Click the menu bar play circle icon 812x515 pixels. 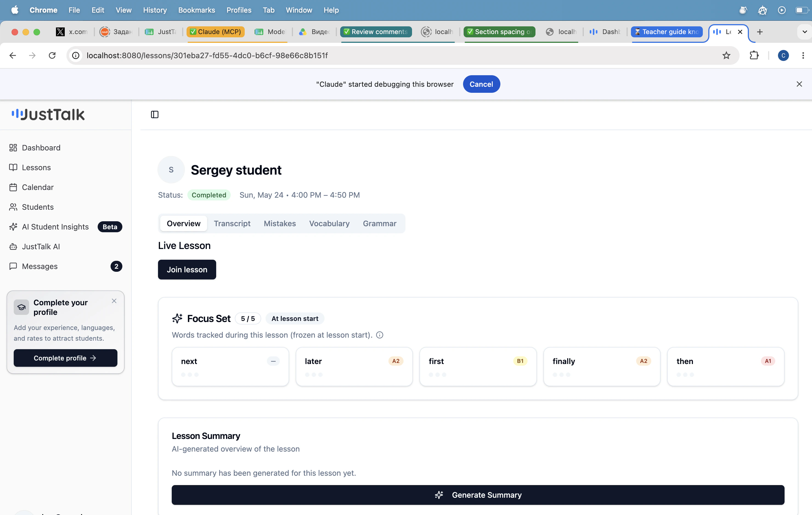782,10
